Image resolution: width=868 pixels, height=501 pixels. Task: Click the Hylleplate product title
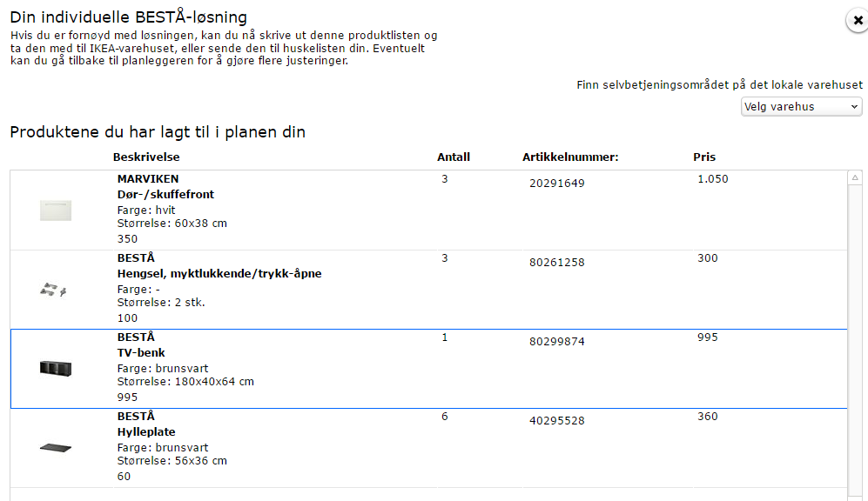pos(146,432)
